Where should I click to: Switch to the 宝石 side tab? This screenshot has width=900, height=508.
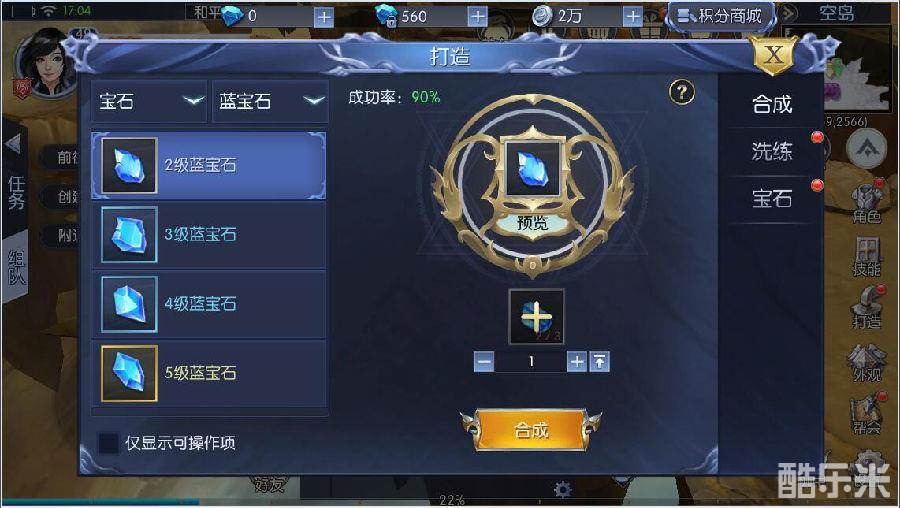[772, 199]
